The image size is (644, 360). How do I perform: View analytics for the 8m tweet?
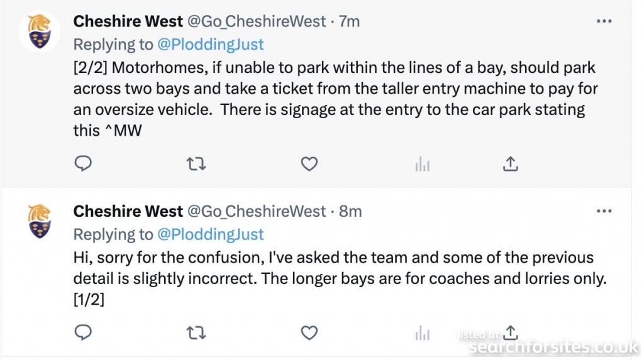point(422,333)
